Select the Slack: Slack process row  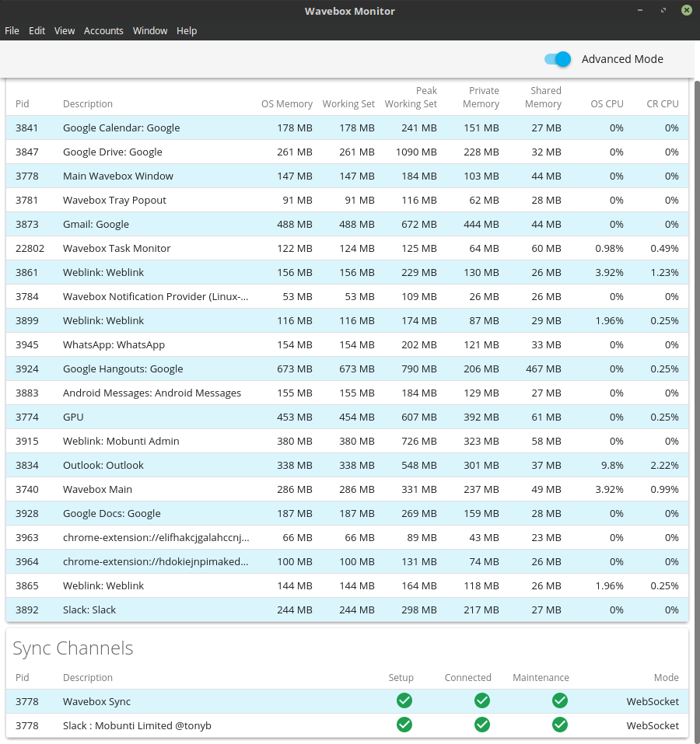pos(347,610)
